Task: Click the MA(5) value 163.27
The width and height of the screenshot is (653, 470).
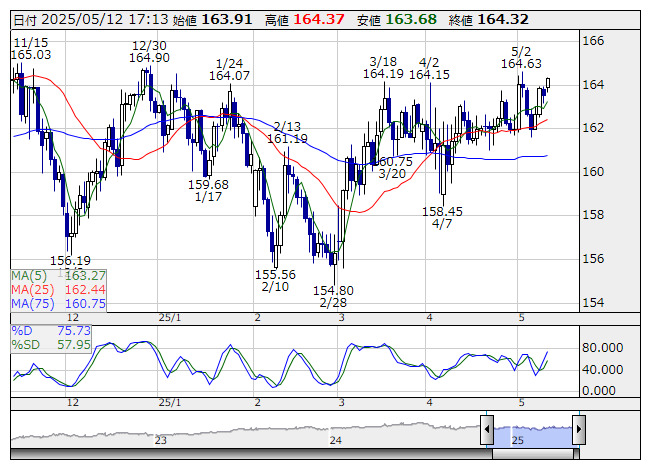Action: pos(85,276)
